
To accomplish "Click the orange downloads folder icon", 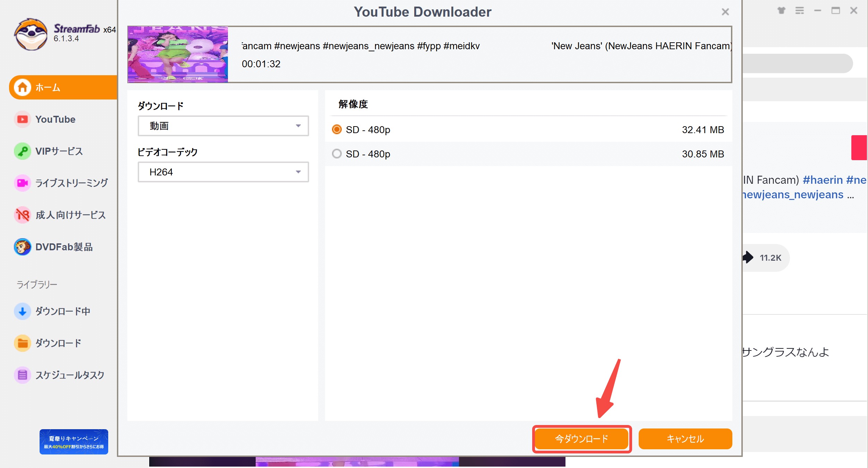I will tap(23, 343).
